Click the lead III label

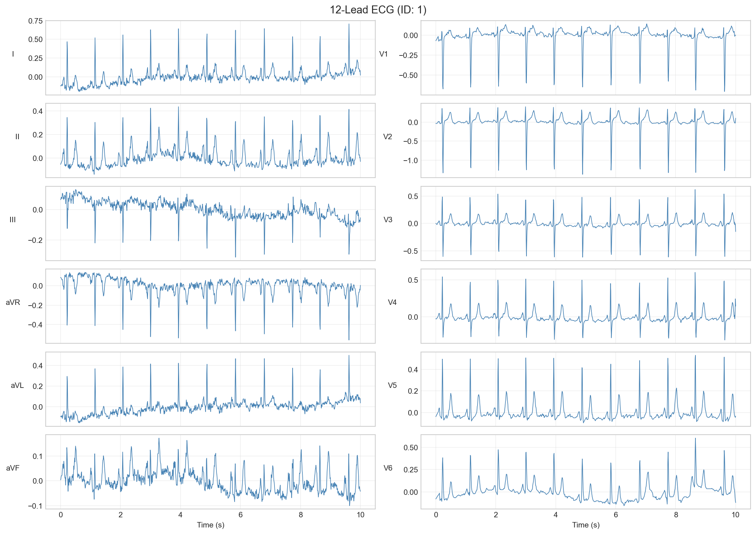click(13, 220)
